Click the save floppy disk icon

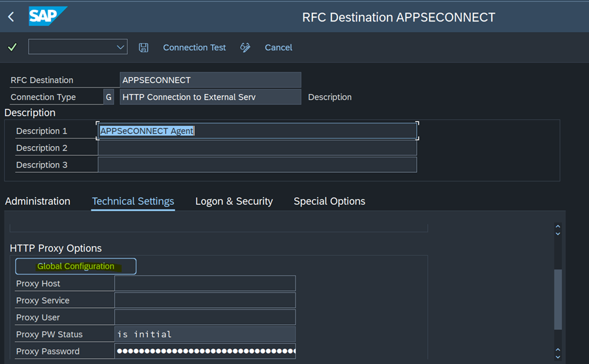click(143, 48)
